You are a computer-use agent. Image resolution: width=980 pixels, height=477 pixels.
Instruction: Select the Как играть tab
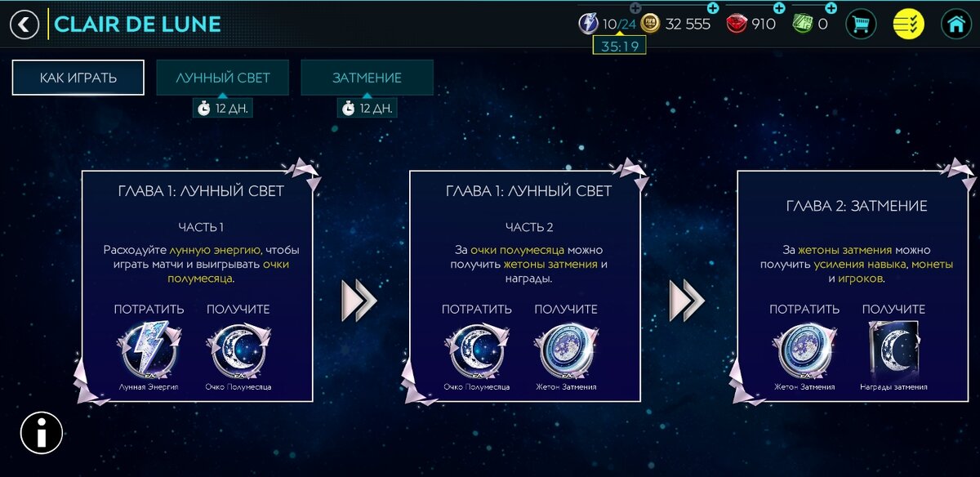[x=78, y=78]
